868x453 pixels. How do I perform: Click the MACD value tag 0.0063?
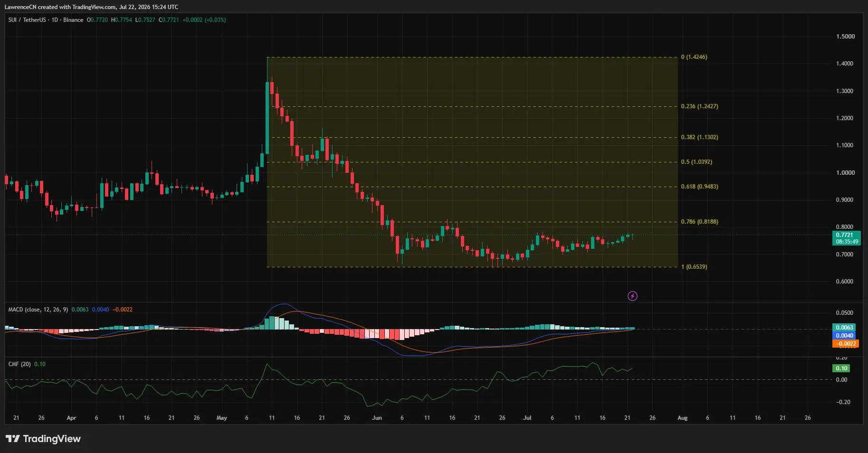(x=844, y=328)
